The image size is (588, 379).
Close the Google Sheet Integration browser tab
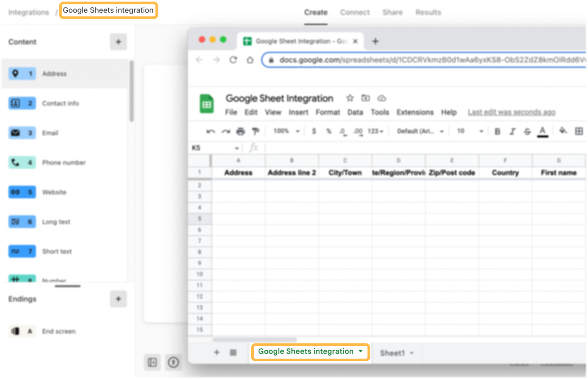tap(355, 41)
